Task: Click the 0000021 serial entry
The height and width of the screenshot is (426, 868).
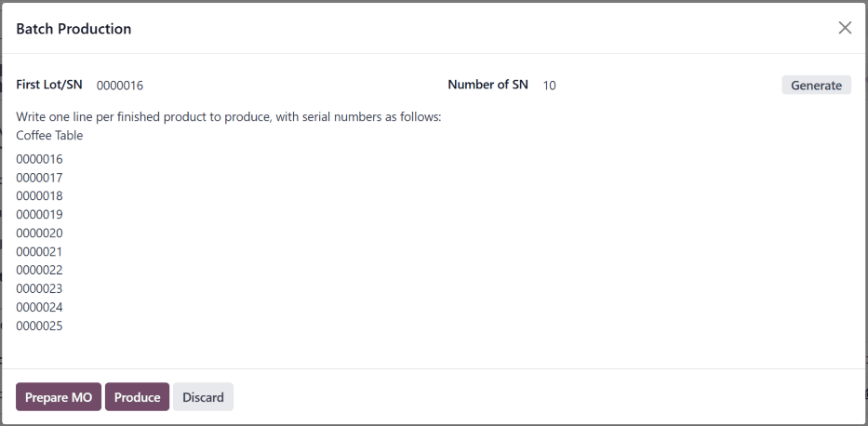Action: pyautogui.click(x=40, y=252)
